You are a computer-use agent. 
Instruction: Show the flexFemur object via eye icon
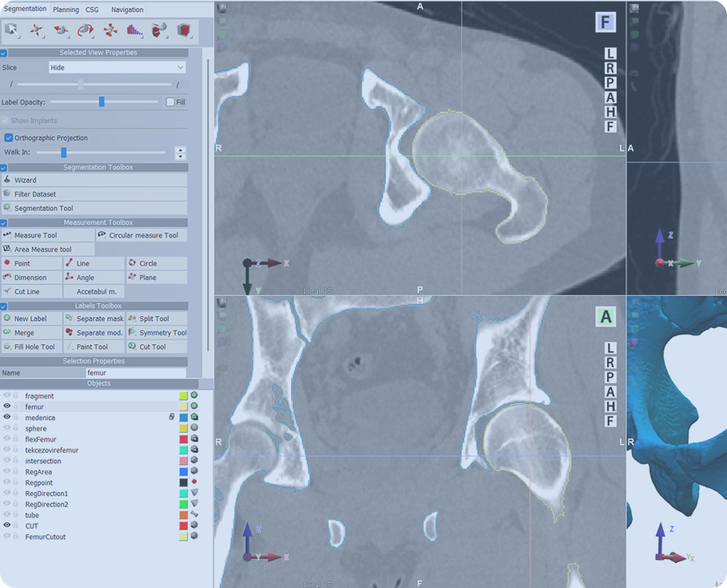click(x=7, y=438)
